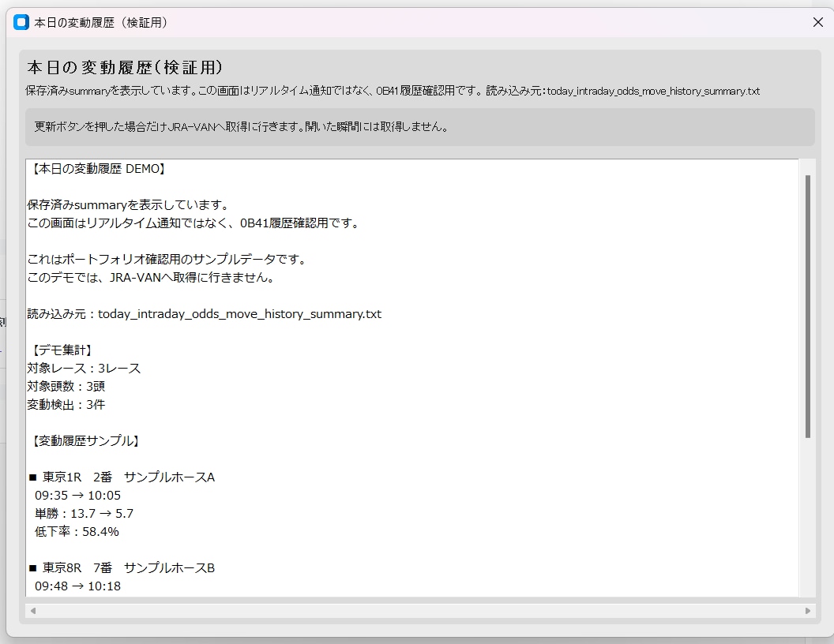The image size is (834, 644).
Task: Click the horizontal scrollbar right arrow
Action: click(807, 611)
